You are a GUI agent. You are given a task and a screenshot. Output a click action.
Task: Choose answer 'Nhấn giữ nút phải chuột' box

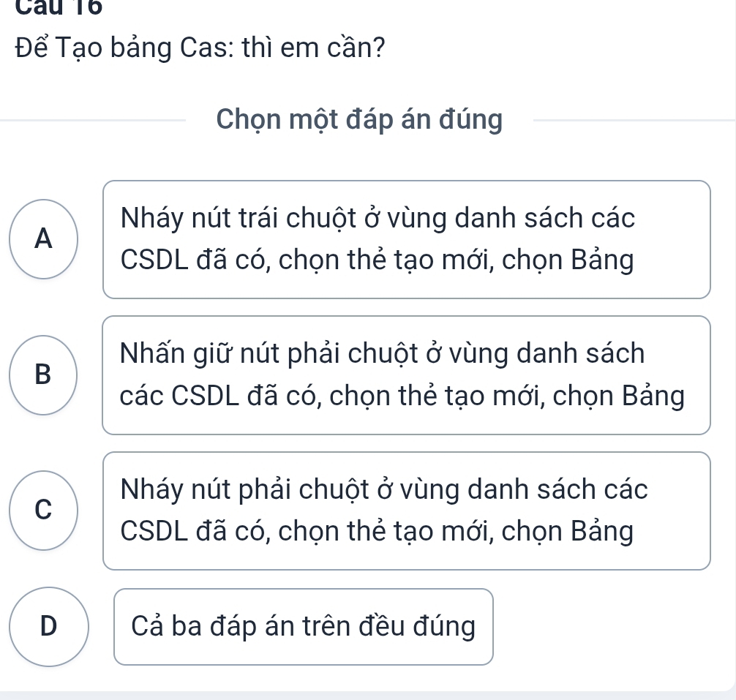point(406,375)
